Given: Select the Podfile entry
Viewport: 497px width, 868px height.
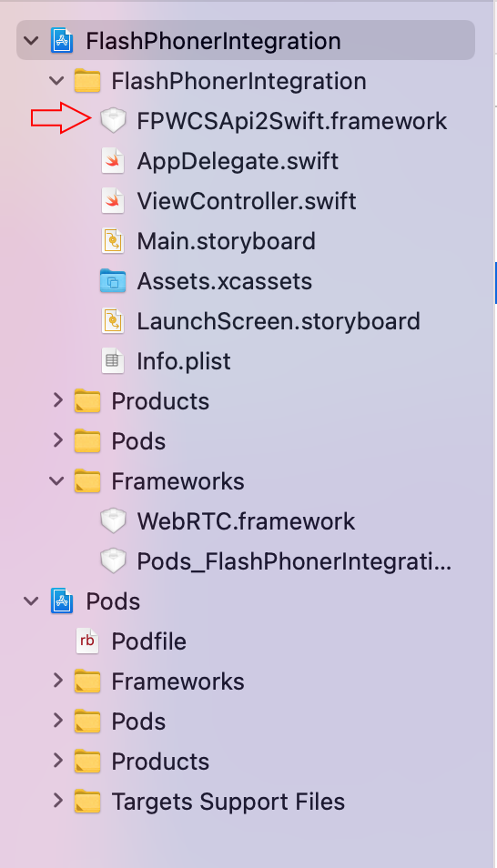Looking at the screenshot, I should (149, 641).
